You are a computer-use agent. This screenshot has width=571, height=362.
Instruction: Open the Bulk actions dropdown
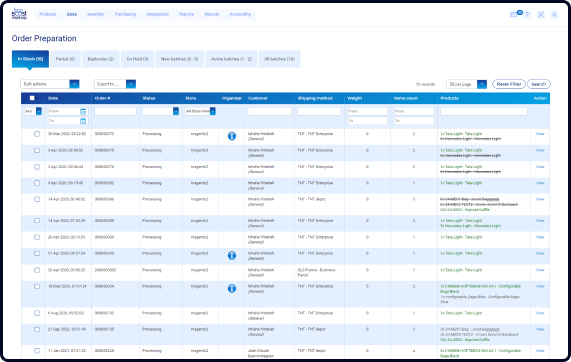(x=50, y=84)
